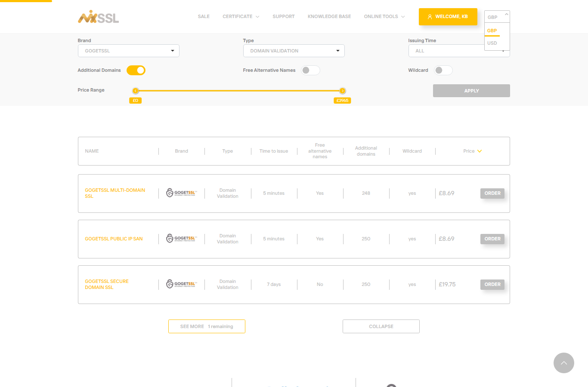Image resolution: width=588 pixels, height=387 pixels.
Task: Open the Type dropdown showing Domain Validation
Action: pos(294,51)
